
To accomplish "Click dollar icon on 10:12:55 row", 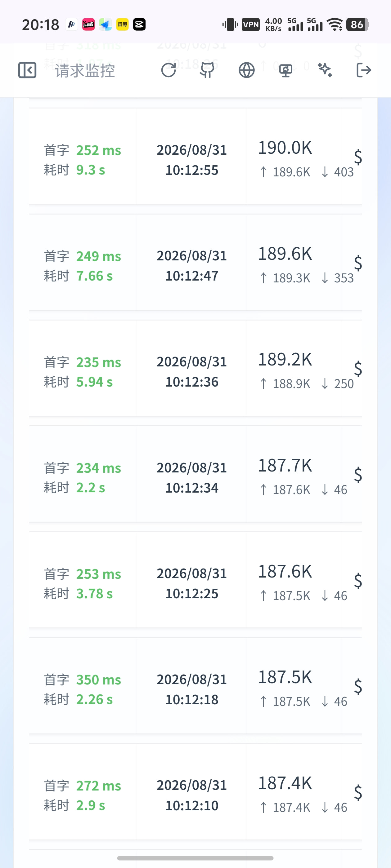I will click(358, 157).
